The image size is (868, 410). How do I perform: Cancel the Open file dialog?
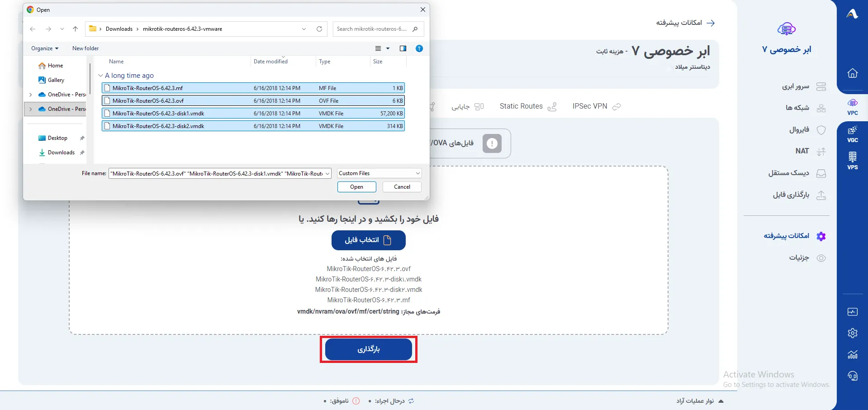coord(402,187)
